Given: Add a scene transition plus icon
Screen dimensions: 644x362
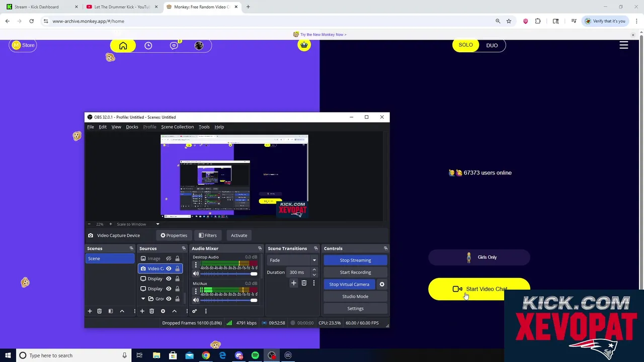Looking at the screenshot, I should tap(294, 284).
